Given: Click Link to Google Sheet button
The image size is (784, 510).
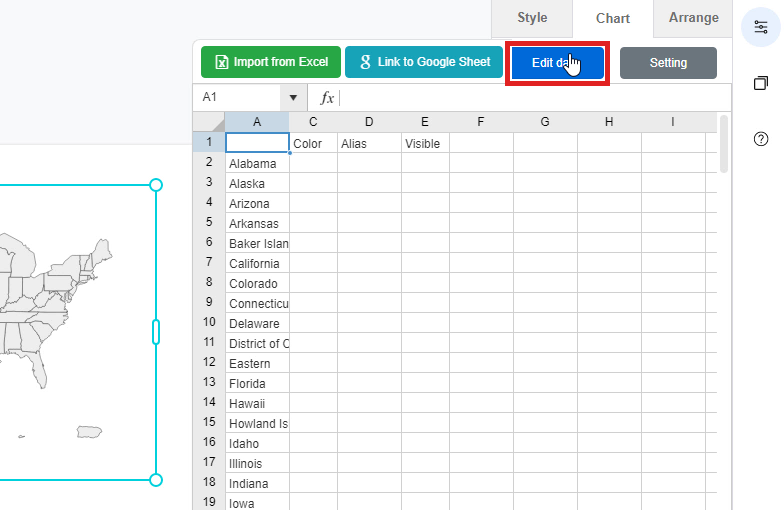Looking at the screenshot, I should click(424, 62).
